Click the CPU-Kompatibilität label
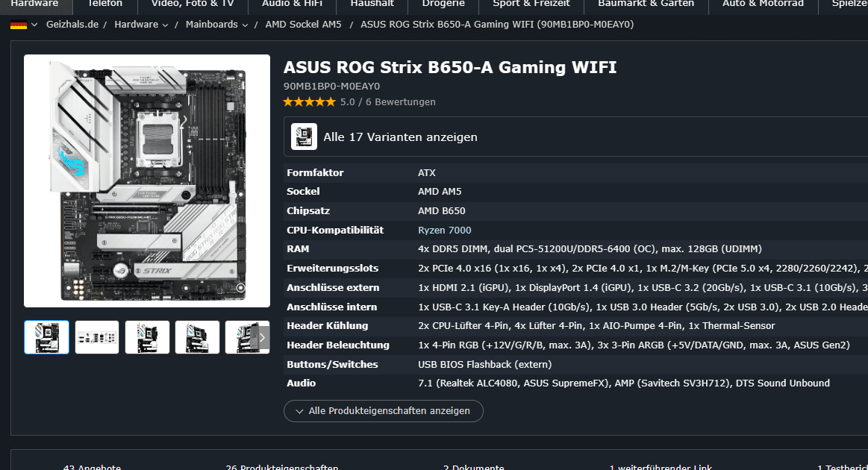This screenshot has width=868, height=470. point(335,231)
